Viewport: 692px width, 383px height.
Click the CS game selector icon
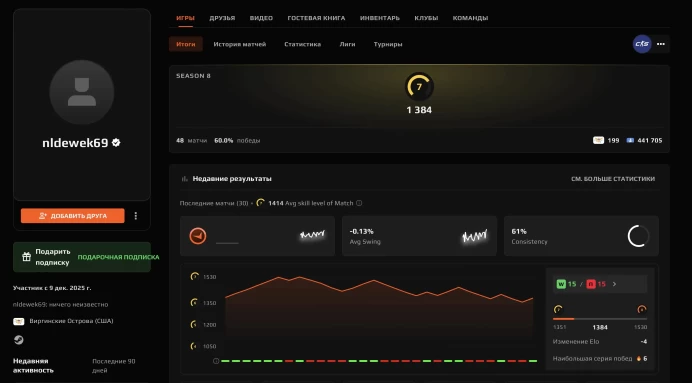642,44
